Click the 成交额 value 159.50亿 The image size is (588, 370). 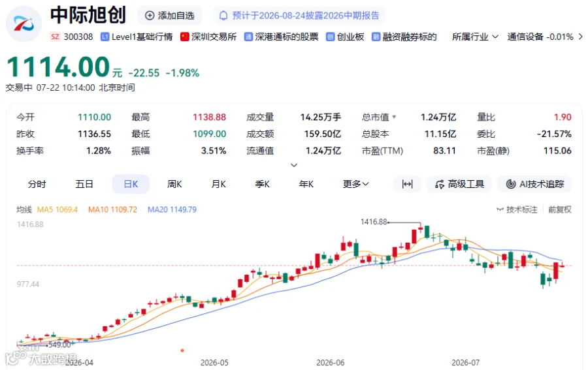[322, 134]
